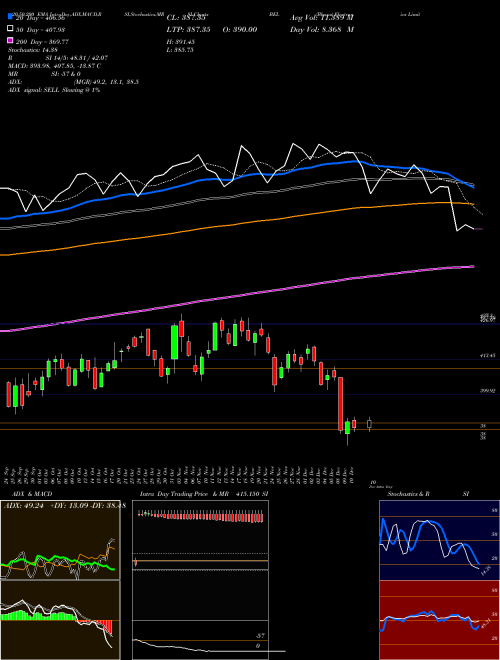
Task: Click the 'LTP: 387.35' price value
Action: tap(188, 30)
